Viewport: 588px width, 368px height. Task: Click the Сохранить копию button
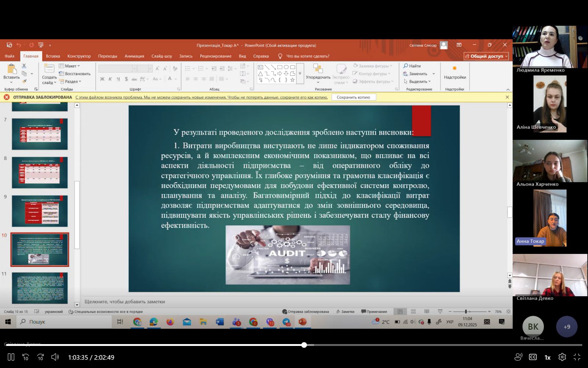tap(353, 97)
